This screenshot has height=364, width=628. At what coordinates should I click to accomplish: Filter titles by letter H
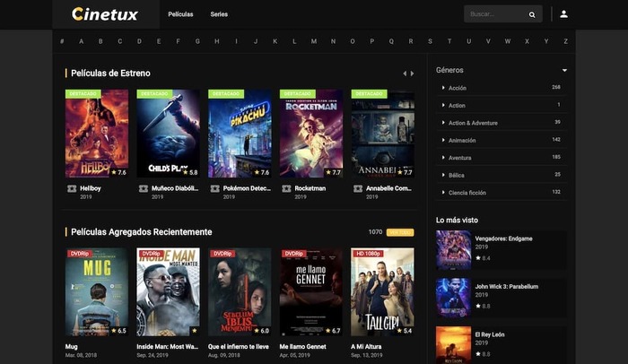(217, 41)
